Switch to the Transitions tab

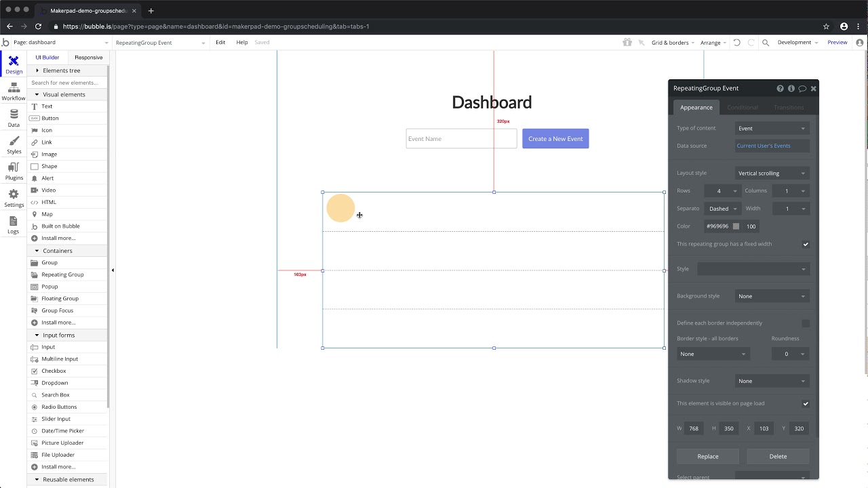click(x=789, y=107)
